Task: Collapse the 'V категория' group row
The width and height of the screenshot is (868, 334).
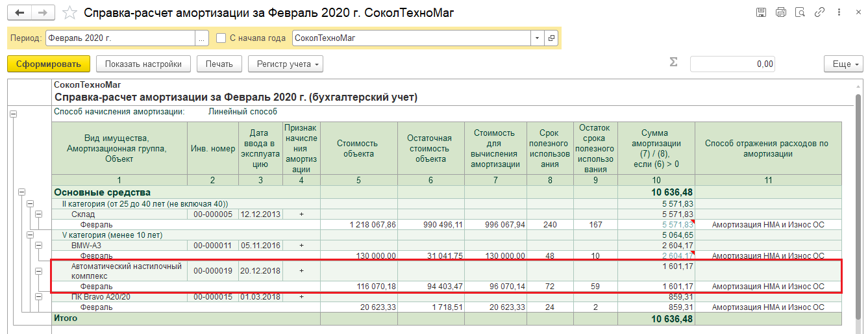Action: pyautogui.click(x=30, y=235)
